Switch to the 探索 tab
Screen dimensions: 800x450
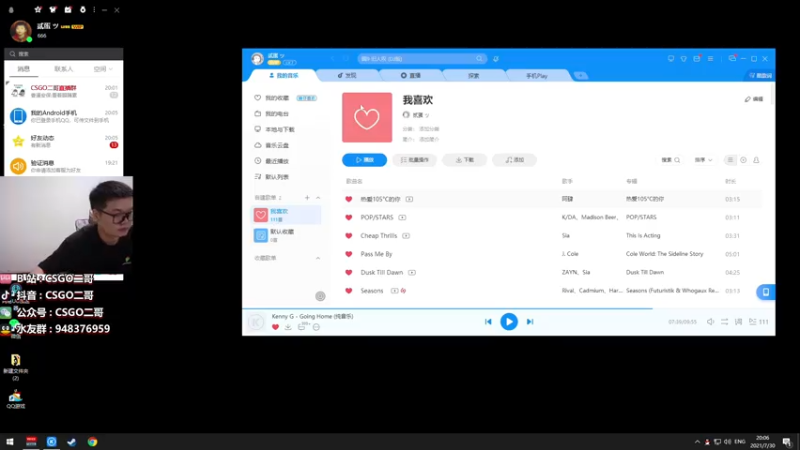[474, 76]
